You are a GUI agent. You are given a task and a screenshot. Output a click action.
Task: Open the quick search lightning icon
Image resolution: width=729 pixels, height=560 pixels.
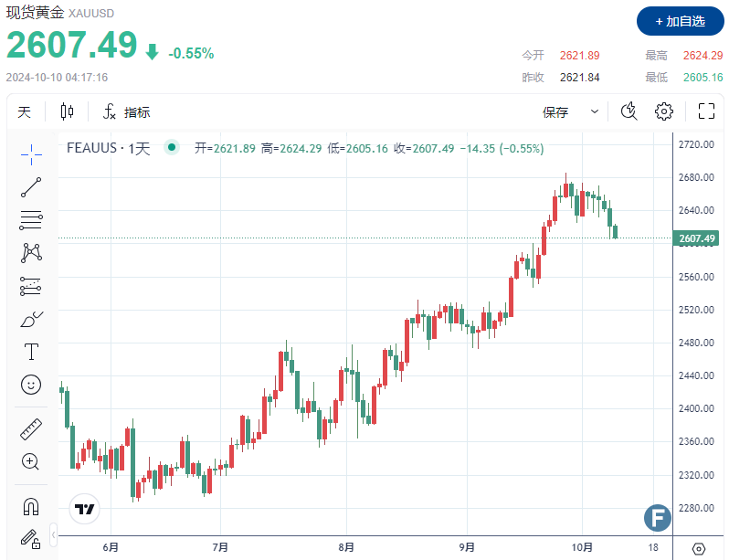[x=629, y=111]
